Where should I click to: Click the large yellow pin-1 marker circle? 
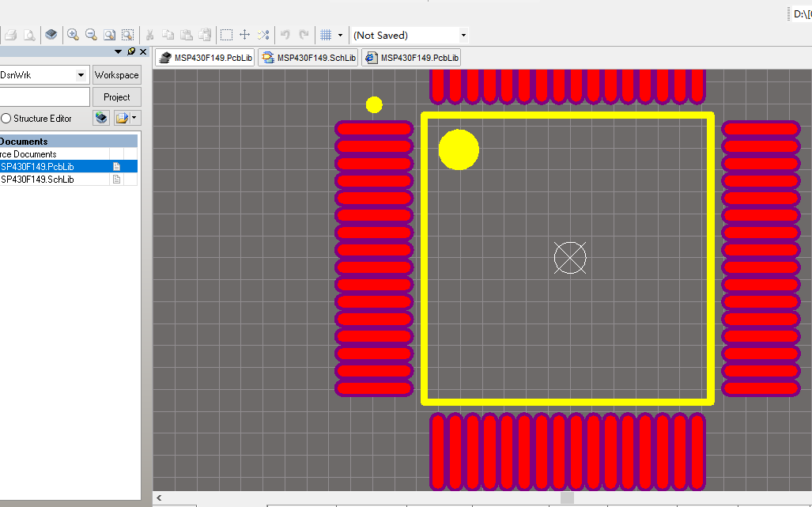[x=459, y=149]
